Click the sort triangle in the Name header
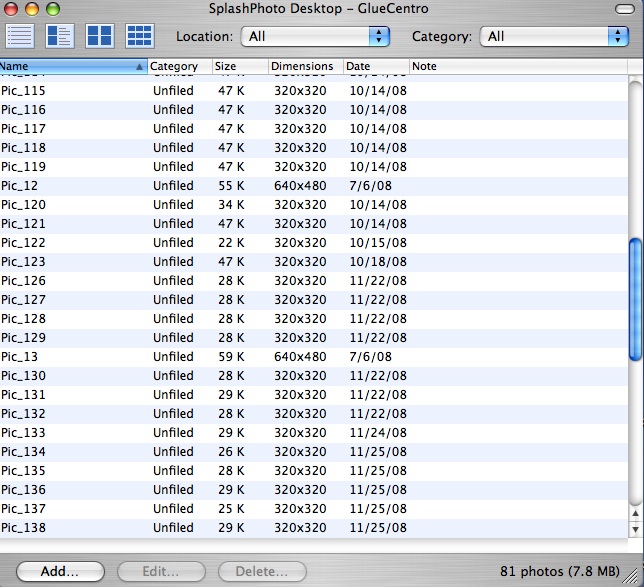Image resolution: width=644 pixels, height=587 pixels. pos(139,67)
